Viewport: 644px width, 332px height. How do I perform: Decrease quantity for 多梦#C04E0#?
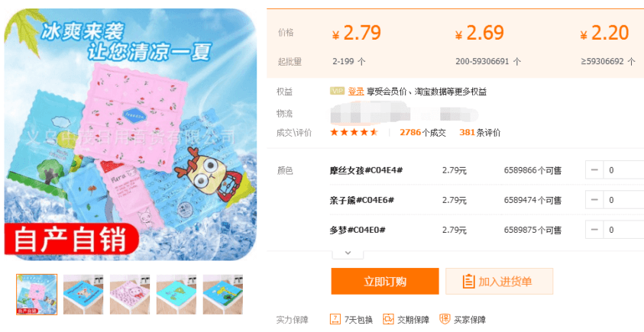pyautogui.click(x=594, y=230)
